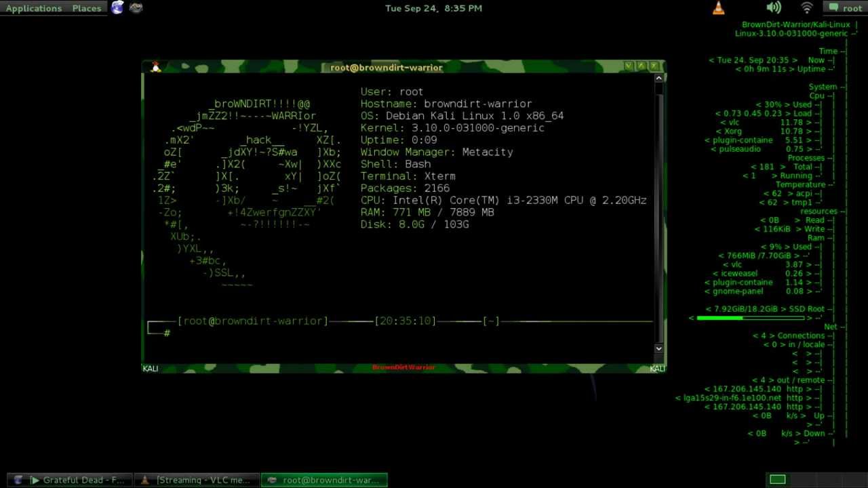Click the 'Hostname: browndirt-warrior' line

click(446, 104)
